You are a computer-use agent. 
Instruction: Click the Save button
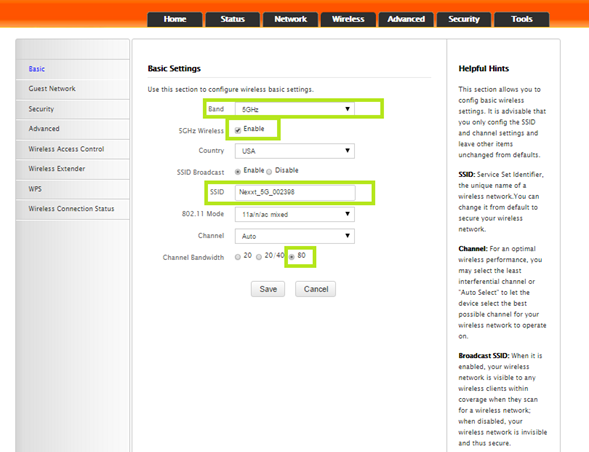[268, 289]
